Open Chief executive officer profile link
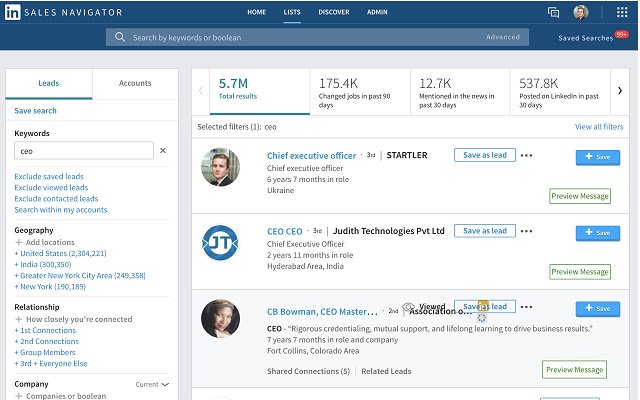The height and width of the screenshot is (400, 640). [311, 156]
